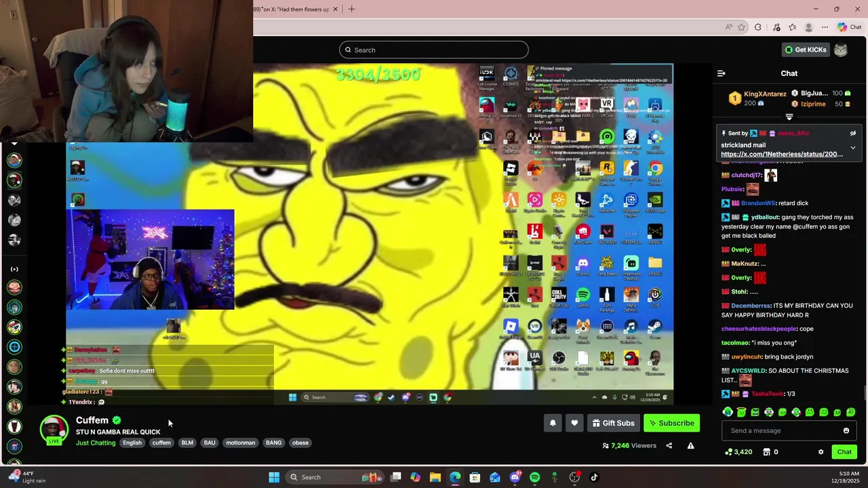The width and height of the screenshot is (868, 488).
Task: Open Cuffem channel name link
Action: pyautogui.click(x=92, y=420)
